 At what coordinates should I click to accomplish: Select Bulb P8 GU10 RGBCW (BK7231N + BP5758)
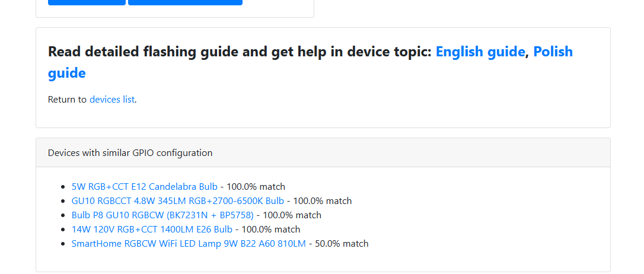click(x=162, y=215)
